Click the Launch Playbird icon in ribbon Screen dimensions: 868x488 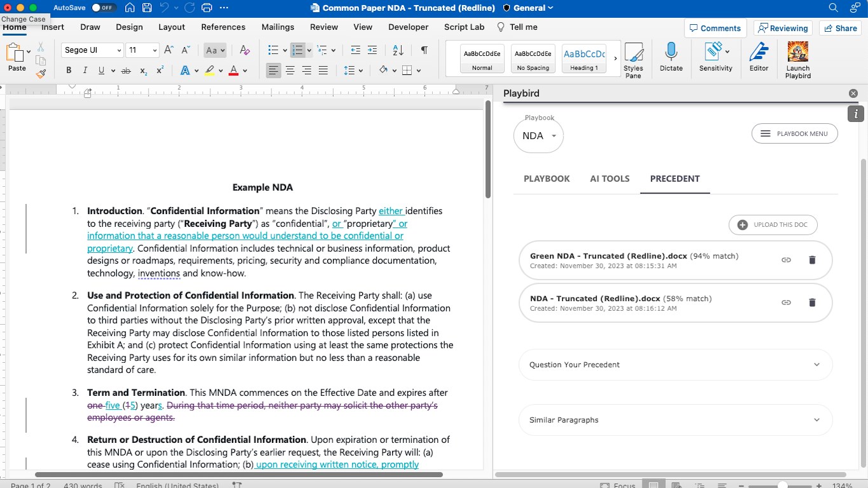point(797,60)
